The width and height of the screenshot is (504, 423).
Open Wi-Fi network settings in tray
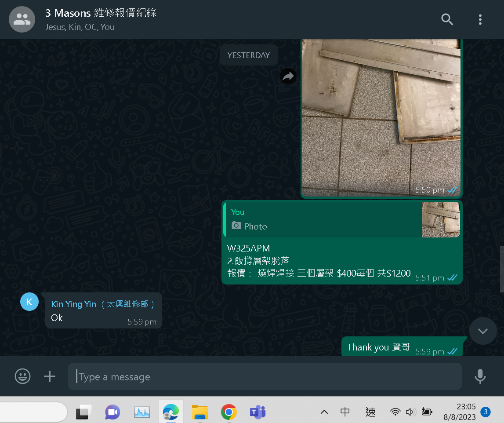click(395, 412)
